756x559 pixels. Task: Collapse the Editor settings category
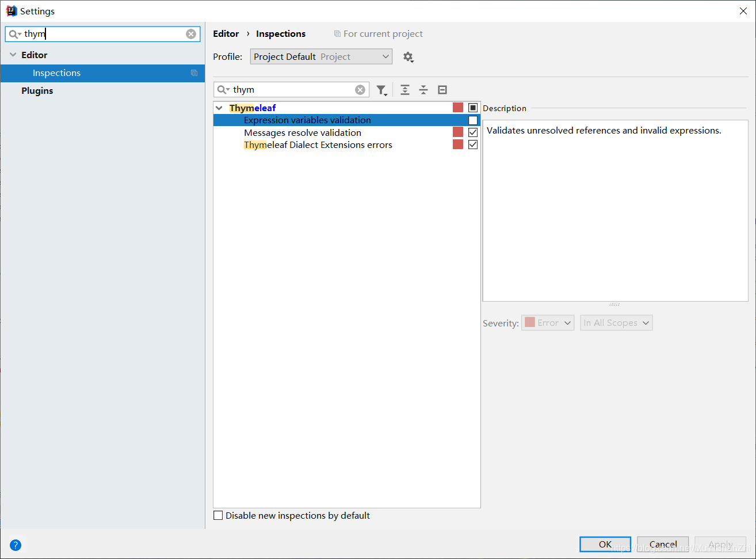click(13, 55)
